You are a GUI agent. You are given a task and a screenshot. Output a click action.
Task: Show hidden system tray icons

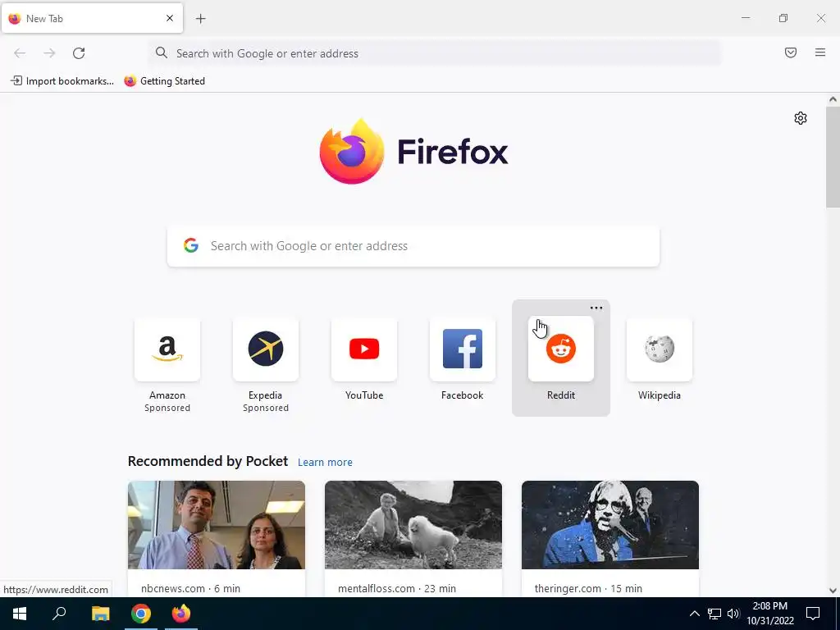point(694,614)
